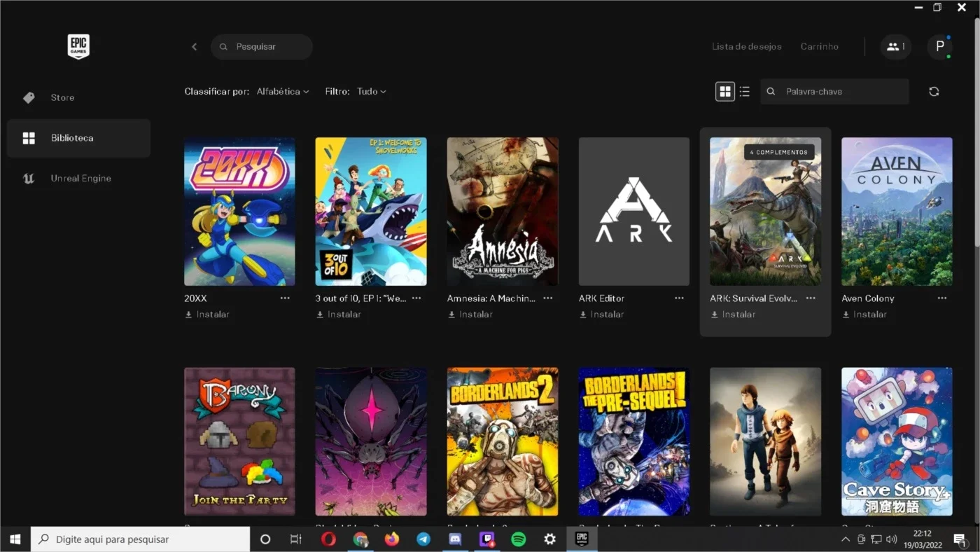
Task: Refresh the library with the reload icon
Action: tap(934, 92)
